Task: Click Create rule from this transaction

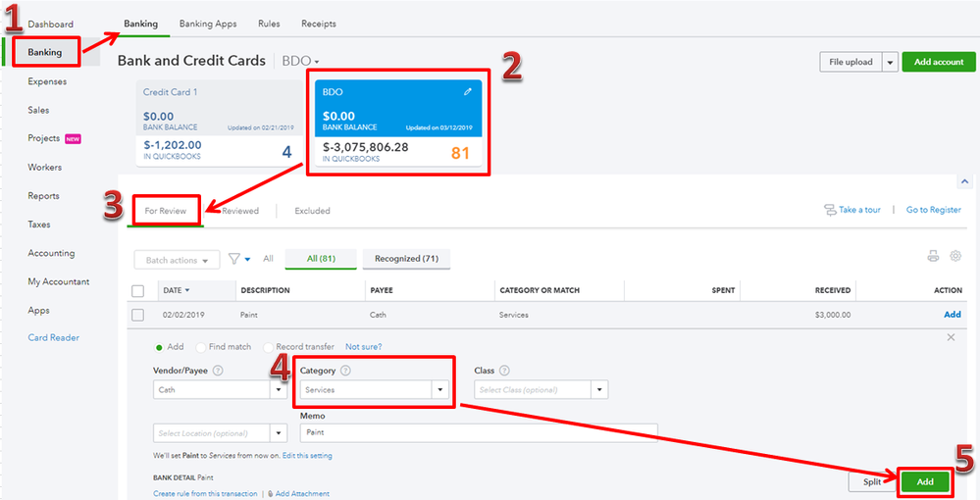Action: (205, 494)
